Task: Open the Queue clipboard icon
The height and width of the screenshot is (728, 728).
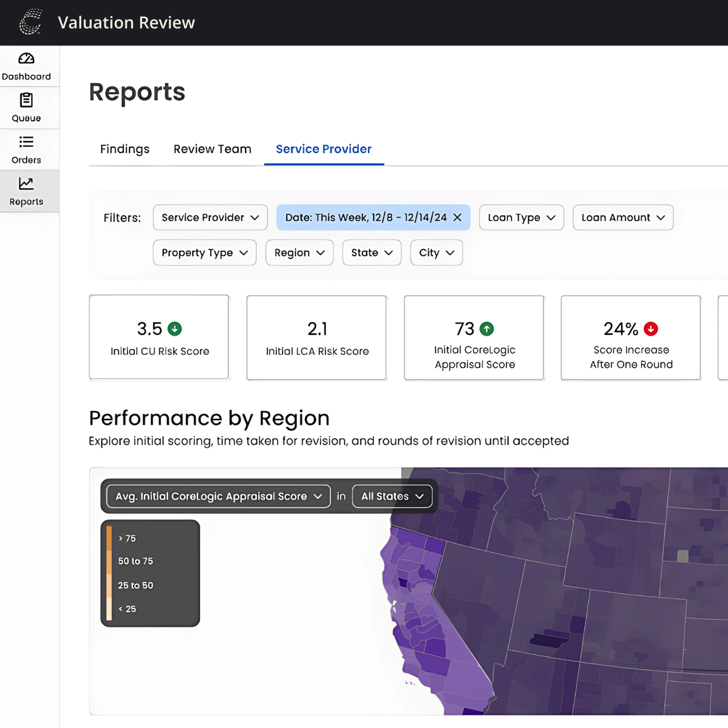Action: point(26,100)
